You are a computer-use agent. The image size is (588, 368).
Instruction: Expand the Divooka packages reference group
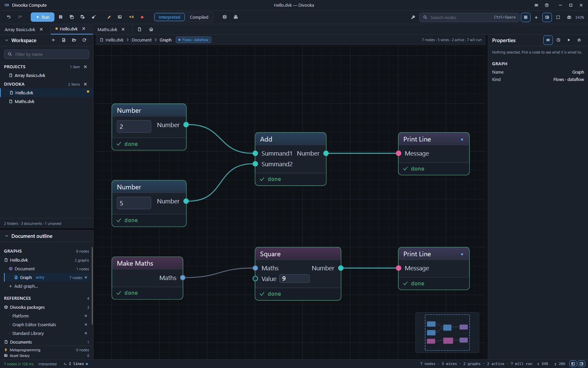(x=27, y=307)
